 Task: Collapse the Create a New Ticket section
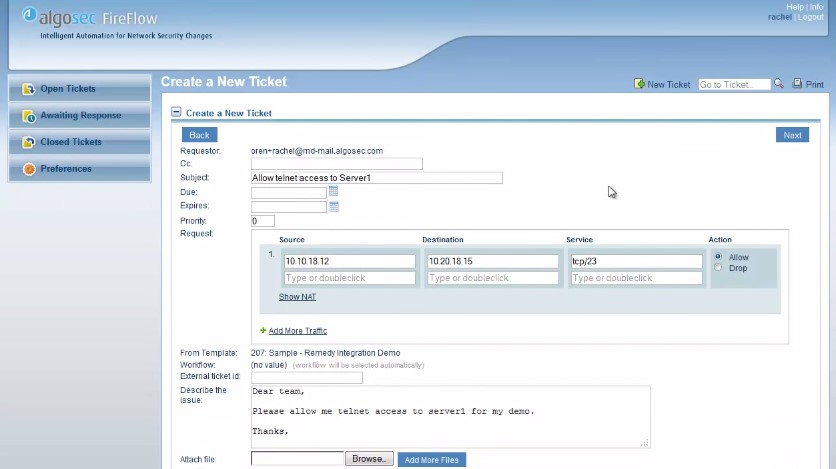[x=176, y=112]
